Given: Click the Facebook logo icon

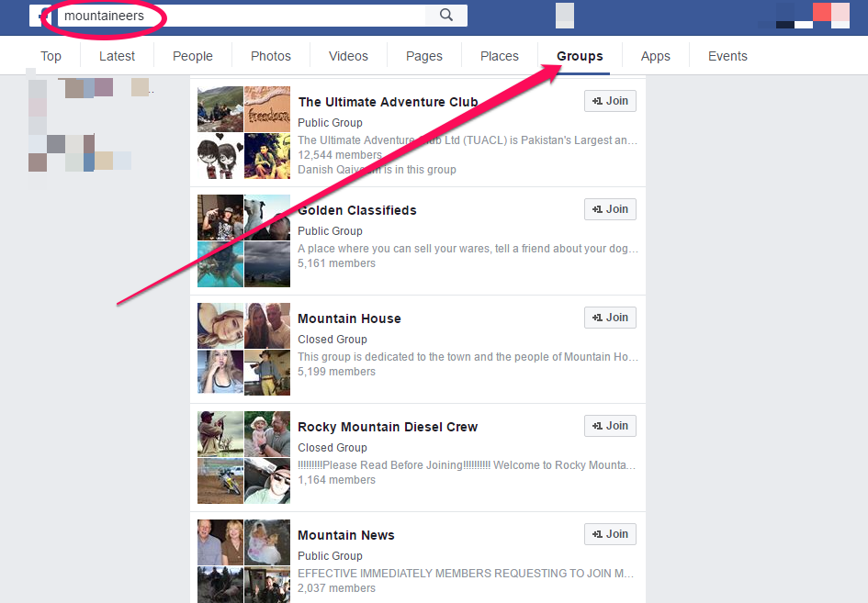Looking at the screenshot, I should point(40,16).
